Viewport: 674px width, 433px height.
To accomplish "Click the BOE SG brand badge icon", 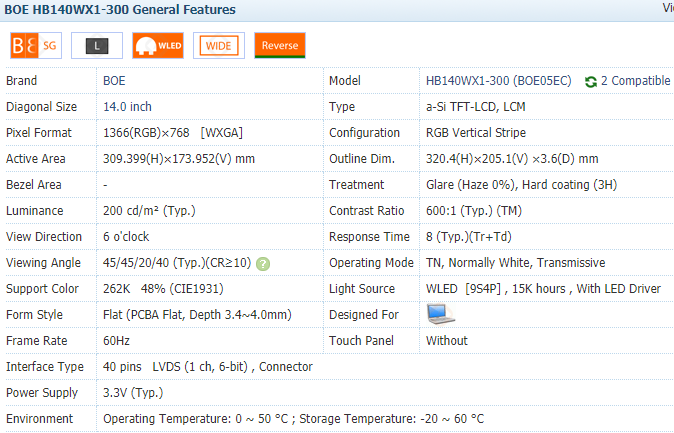I will tap(36, 45).
